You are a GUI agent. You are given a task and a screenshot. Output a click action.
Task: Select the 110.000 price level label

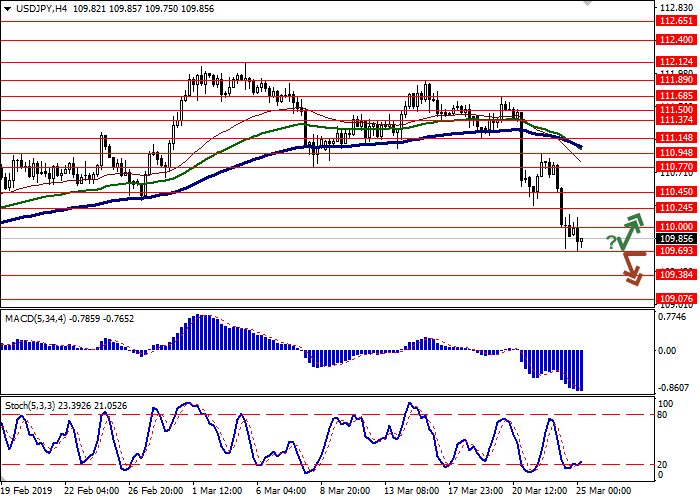676,227
